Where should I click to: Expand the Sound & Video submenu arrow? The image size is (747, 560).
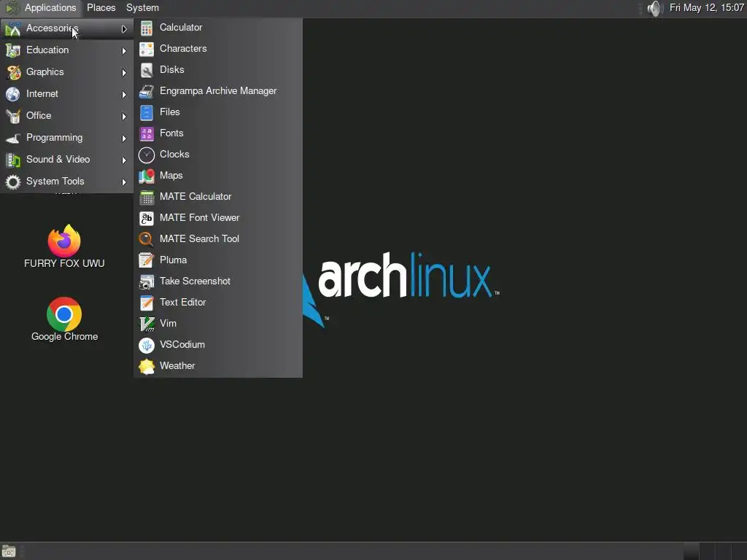124,160
